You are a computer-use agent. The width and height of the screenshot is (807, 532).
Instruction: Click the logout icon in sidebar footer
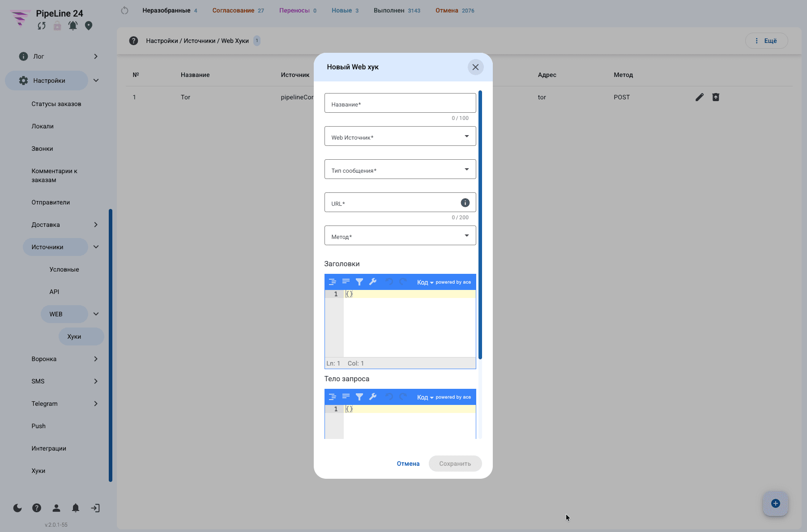(95, 508)
